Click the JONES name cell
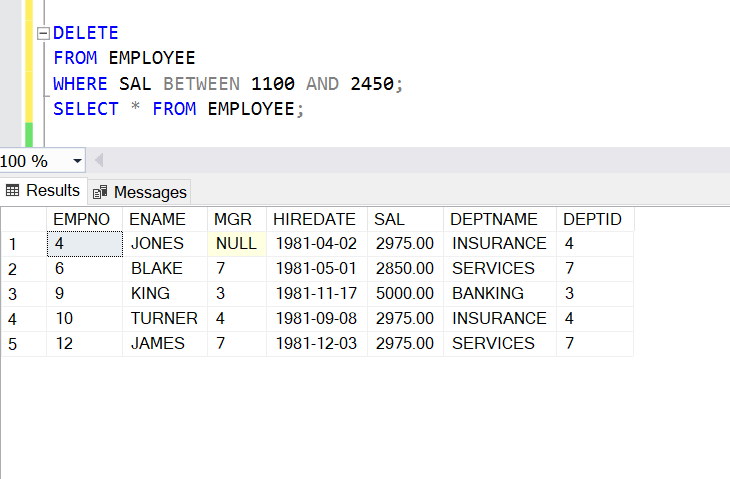This screenshot has height=479, width=730. coord(165,244)
